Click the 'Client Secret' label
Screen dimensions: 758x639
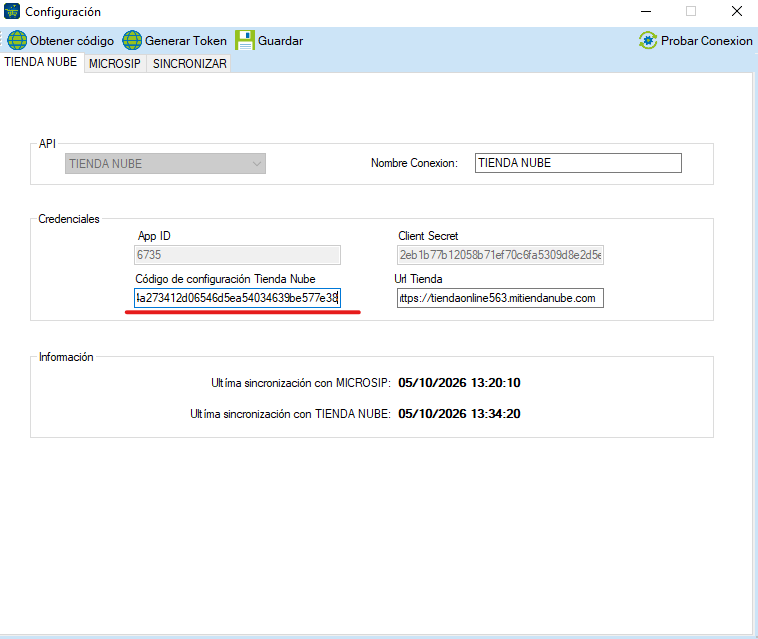pos(428,236)
